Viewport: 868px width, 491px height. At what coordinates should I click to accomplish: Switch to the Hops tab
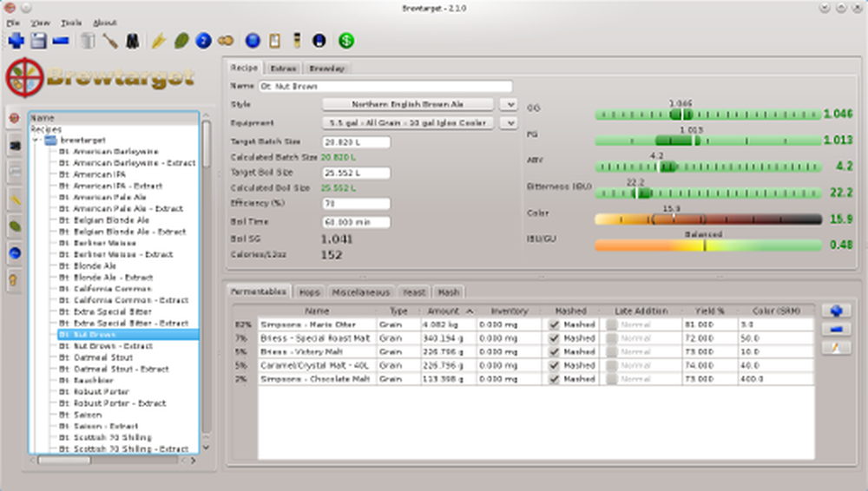tap(309, 292)
